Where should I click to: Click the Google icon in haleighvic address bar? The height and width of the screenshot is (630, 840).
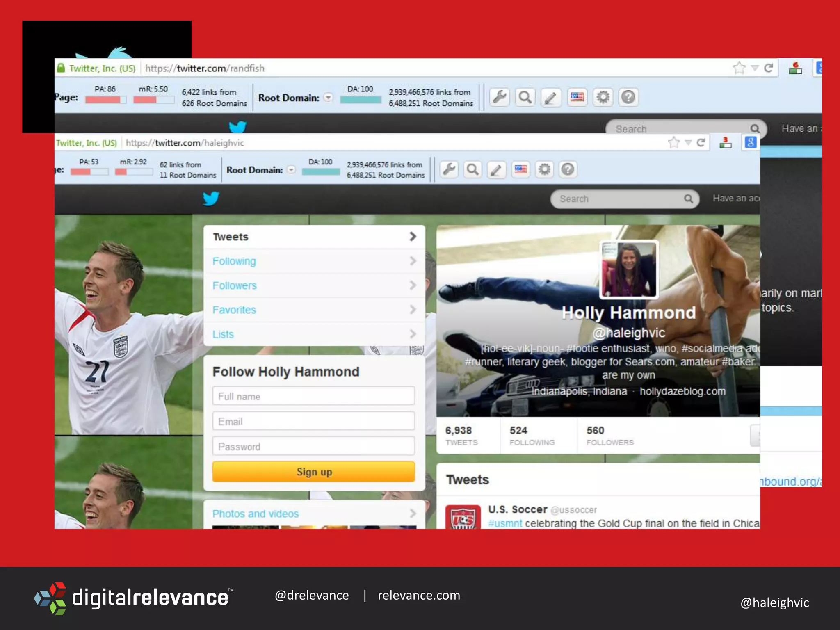(x=751, y=142)
